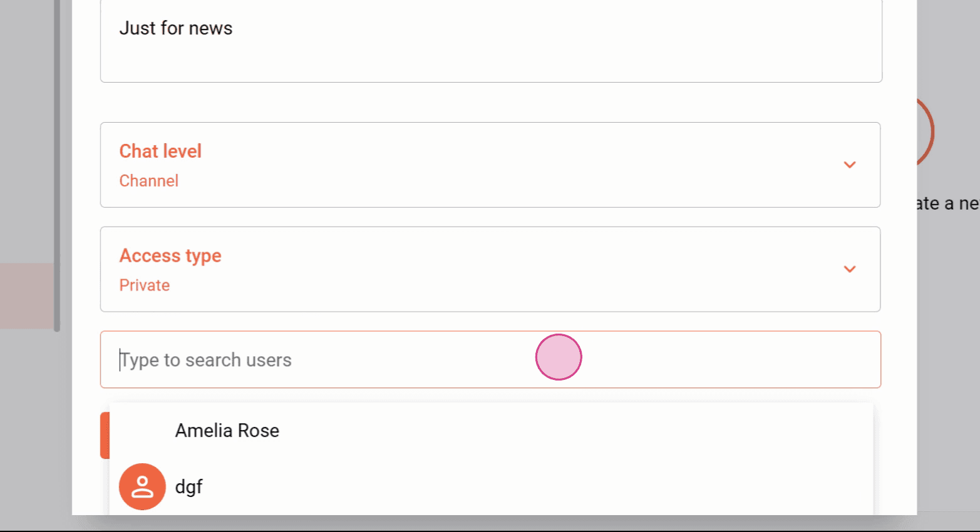This screenshot has width=980, height=532.
Task: Choose Amelia Rose from user suggestions
Action: [491, 431]
